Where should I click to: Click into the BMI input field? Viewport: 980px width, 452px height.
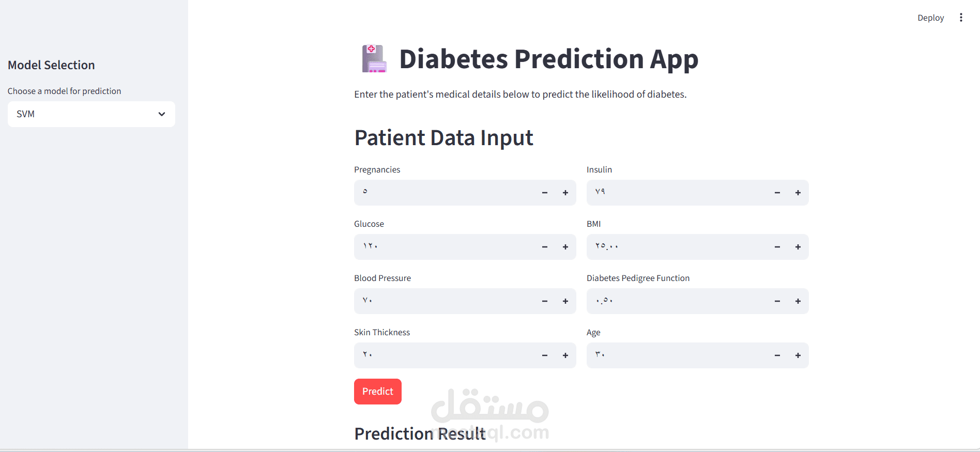pyautogui.click(x=677, y=247)
